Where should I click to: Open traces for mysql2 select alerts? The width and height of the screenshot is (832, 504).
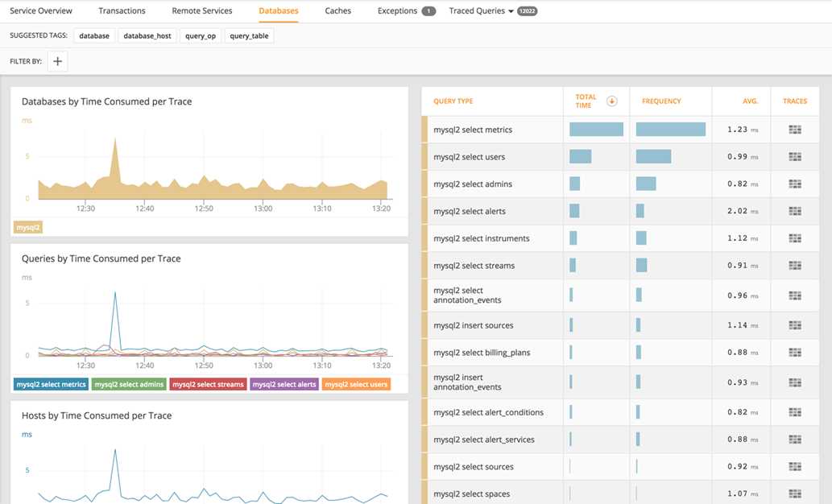coord(794,211)
